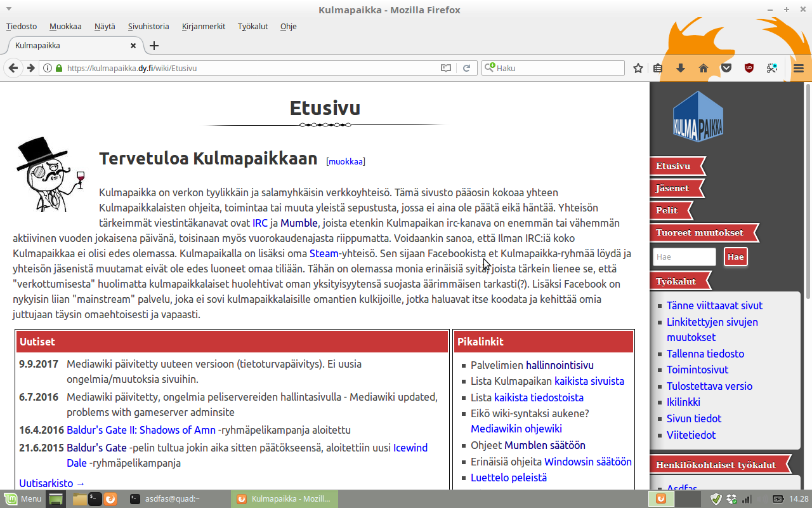Click the bookmark star icon
812x508 pixels.
click(x=638, y=68)
